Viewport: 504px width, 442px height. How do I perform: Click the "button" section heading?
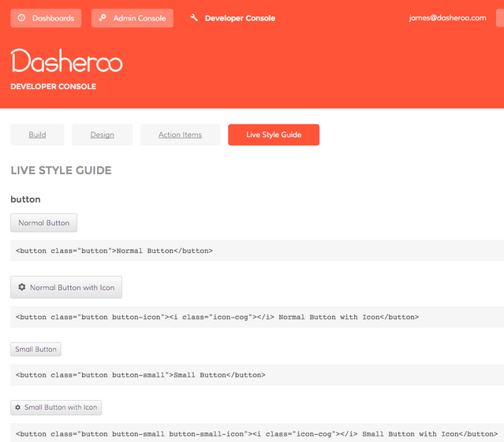click(x=25, y=199)
